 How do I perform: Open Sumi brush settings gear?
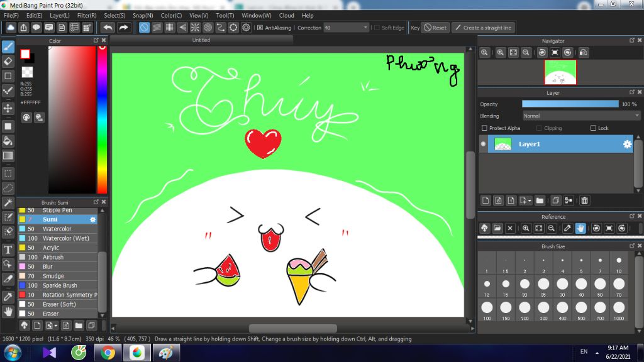[x=93, y=219]
